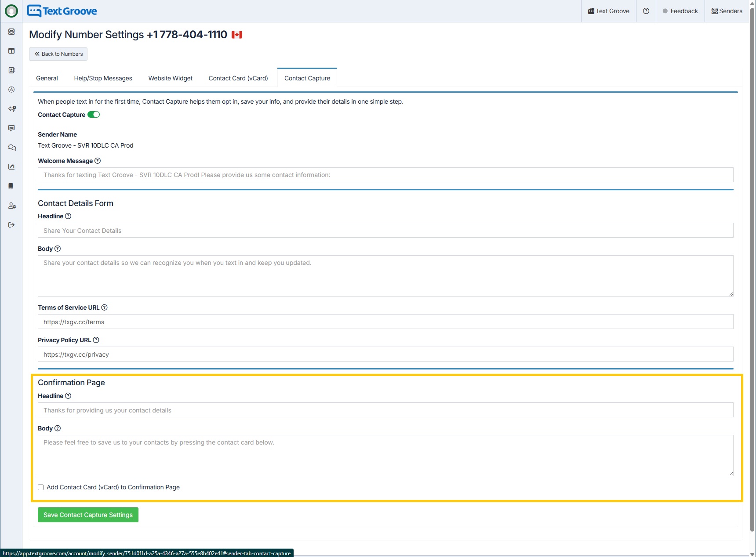
Task: Go Back to Numbers
Action: click(58, 54)
